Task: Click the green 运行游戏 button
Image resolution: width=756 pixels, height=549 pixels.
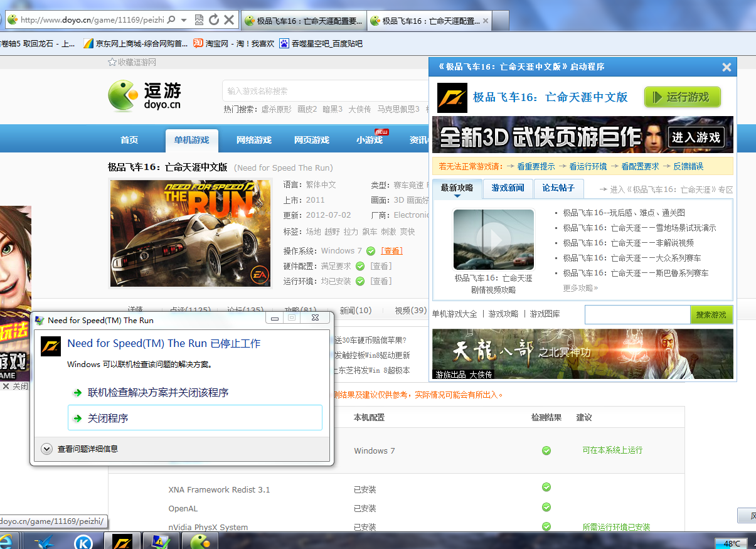Action: (x=683, y=97)
